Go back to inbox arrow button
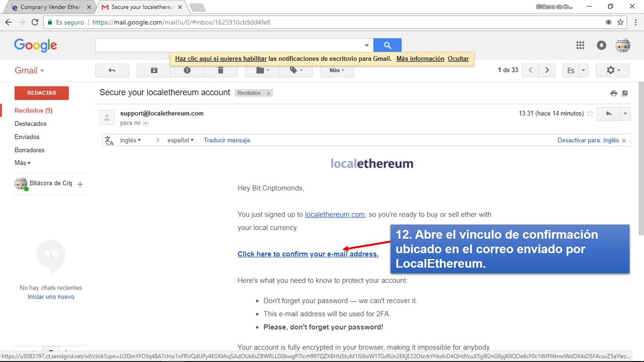The height and width of the screenshot is (362, 644). [x=112, y=70]
